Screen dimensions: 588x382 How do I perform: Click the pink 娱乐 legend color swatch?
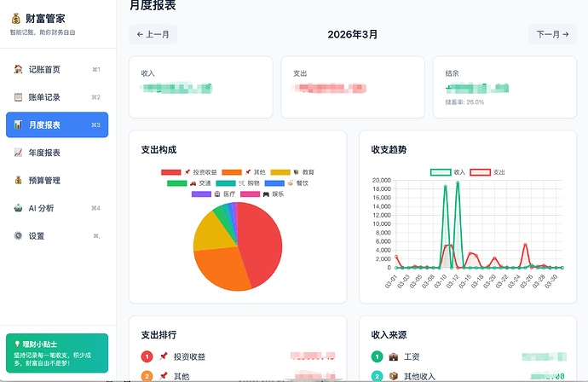pos(251,194)
